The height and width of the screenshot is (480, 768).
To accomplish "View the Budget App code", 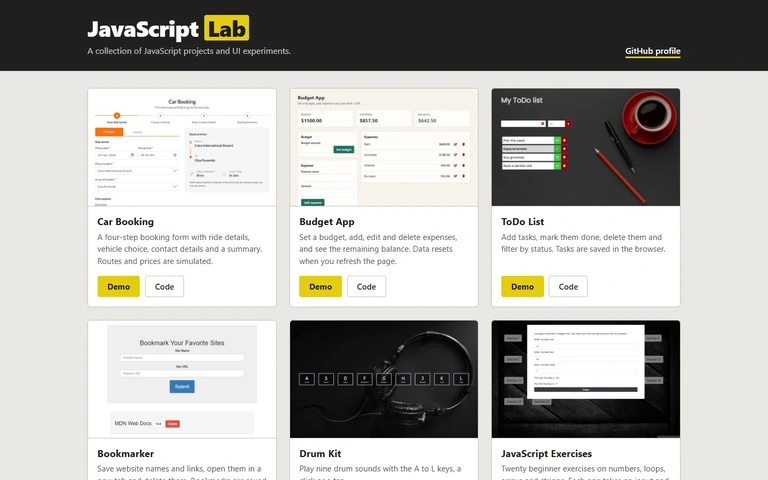I will [366, 287].
